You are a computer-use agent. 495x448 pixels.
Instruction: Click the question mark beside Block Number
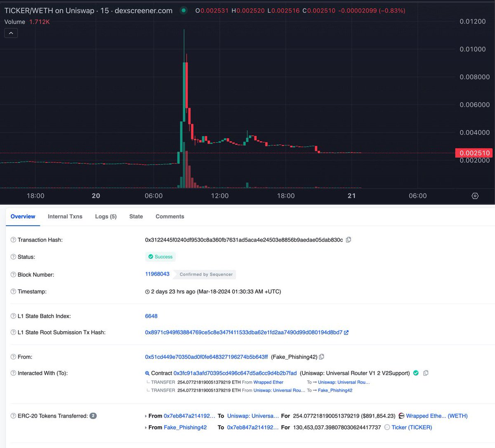(x=13, y=274)
